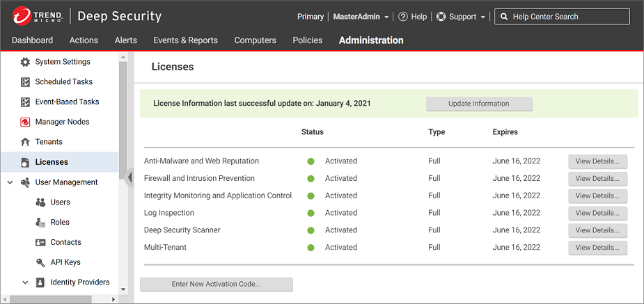Collapse the left navigation pane handle
Screen dimensions: 644x304
[130, 177]
